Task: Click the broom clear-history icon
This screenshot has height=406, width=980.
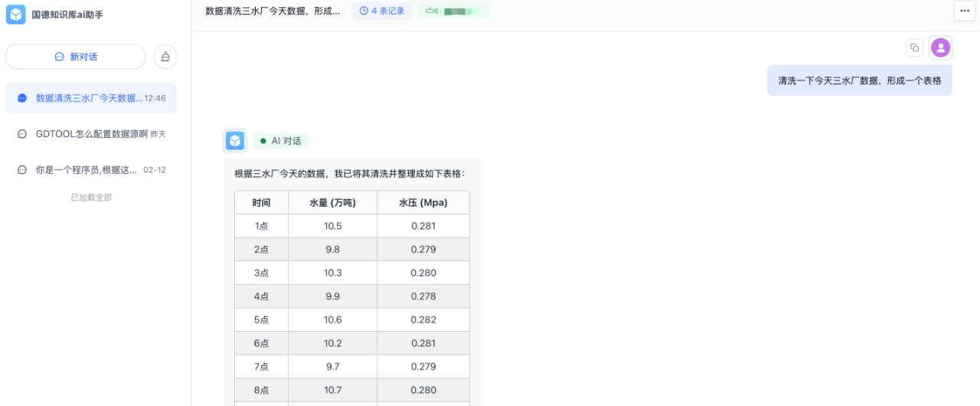Action: point(165,57)
